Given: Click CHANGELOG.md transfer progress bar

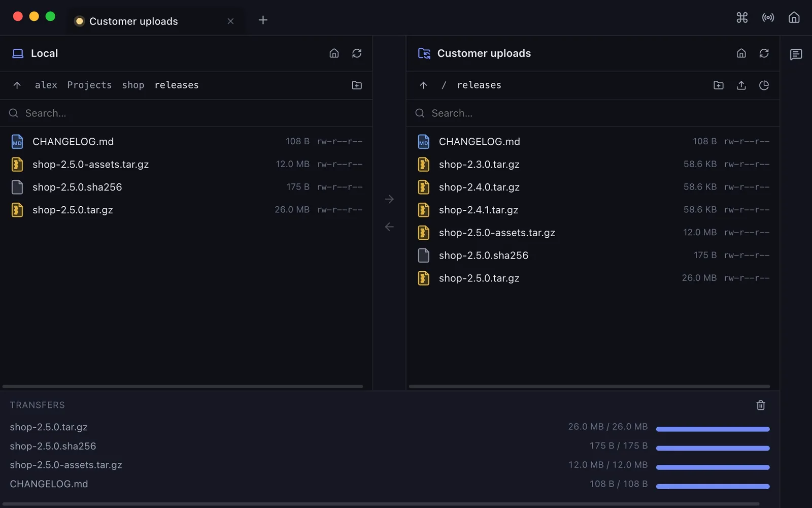Looking at the screenshot, I should pos(713,486).
